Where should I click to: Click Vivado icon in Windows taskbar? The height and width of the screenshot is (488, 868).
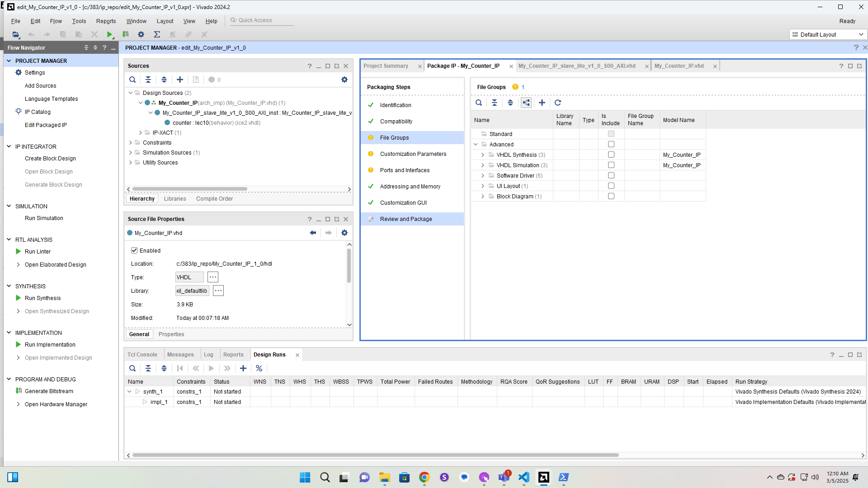tap(544, 477)
